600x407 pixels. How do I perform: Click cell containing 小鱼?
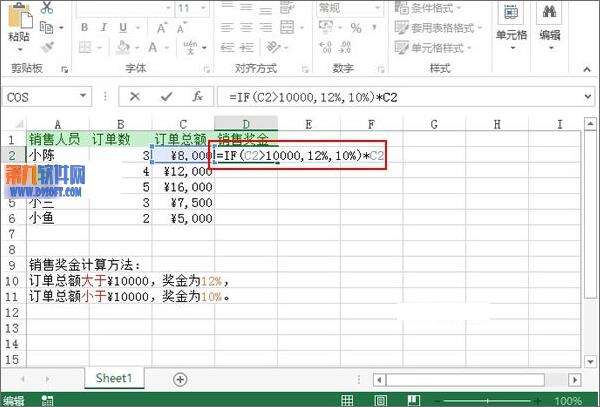coord(57,218)
